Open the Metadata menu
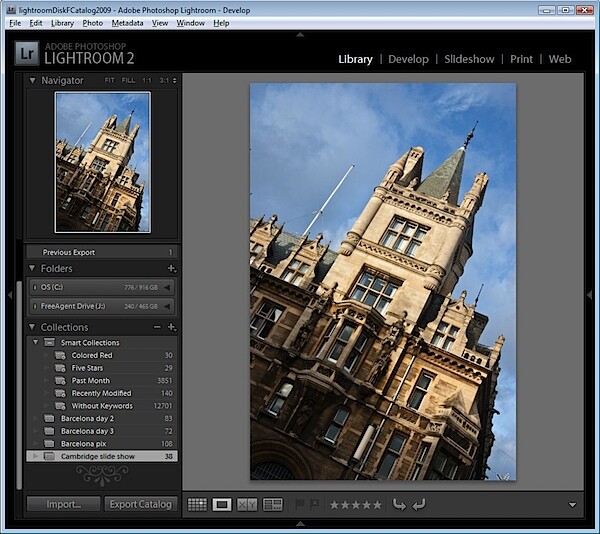 click(127, 23)
